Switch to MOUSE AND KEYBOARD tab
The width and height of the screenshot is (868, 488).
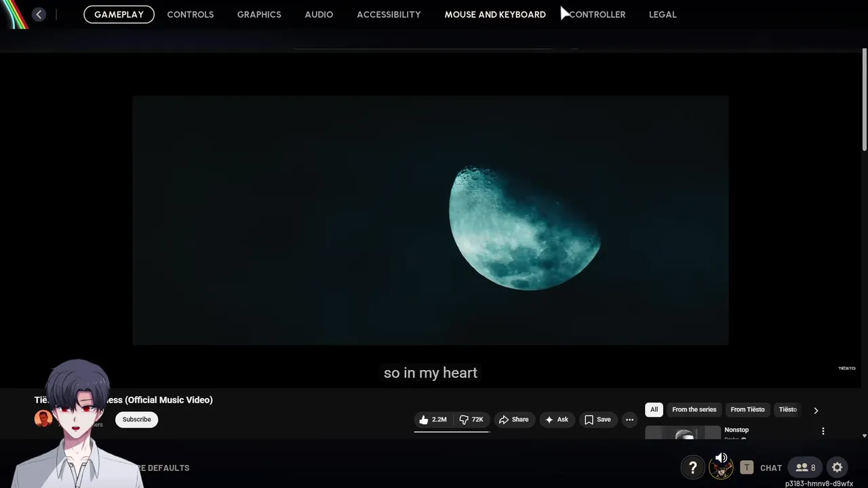pos(495,14)
